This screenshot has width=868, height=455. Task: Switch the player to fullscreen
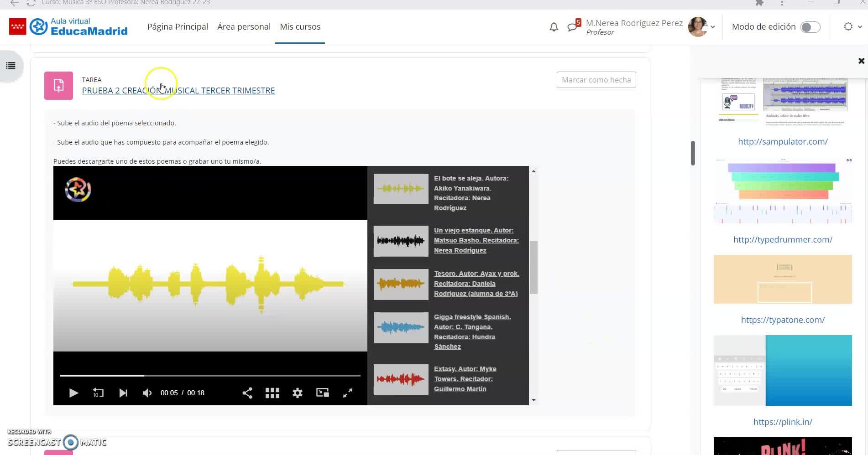coord(348,393)
